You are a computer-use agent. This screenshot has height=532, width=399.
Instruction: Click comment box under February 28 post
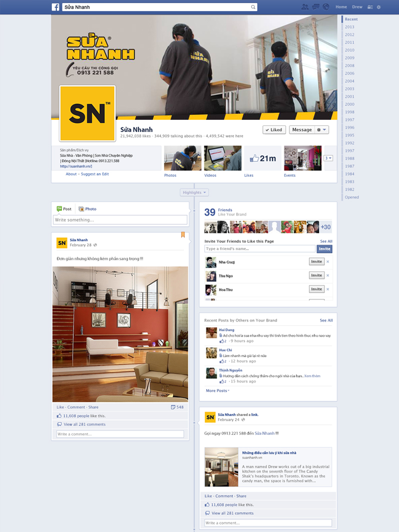tap(120, 434)
